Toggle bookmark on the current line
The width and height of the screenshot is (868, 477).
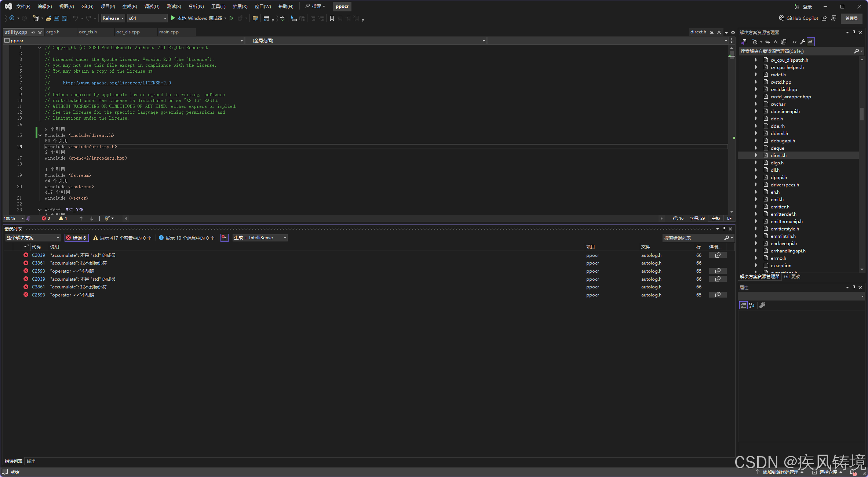point(332,18)
